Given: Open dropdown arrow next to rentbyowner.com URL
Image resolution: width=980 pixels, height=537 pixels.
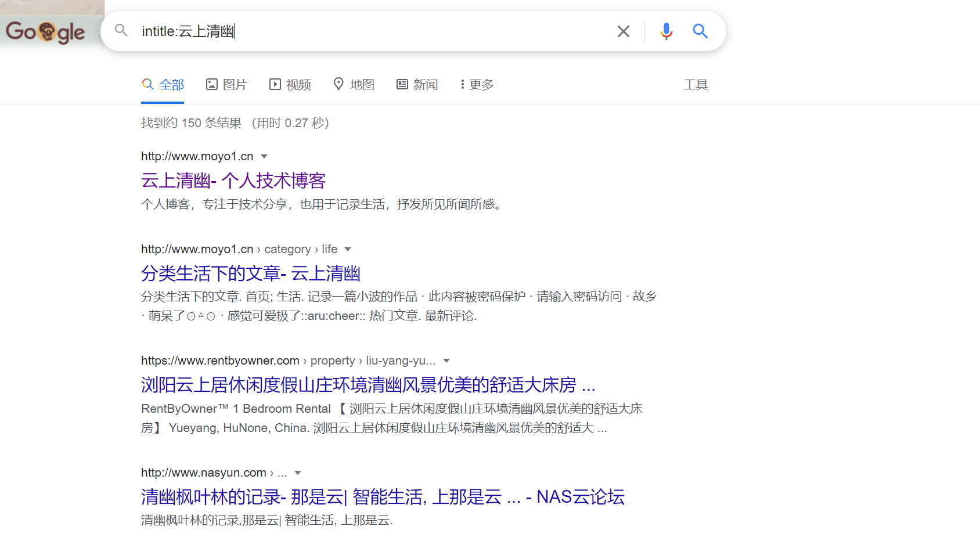Looking at the screenshot, I should coord(446,361).
